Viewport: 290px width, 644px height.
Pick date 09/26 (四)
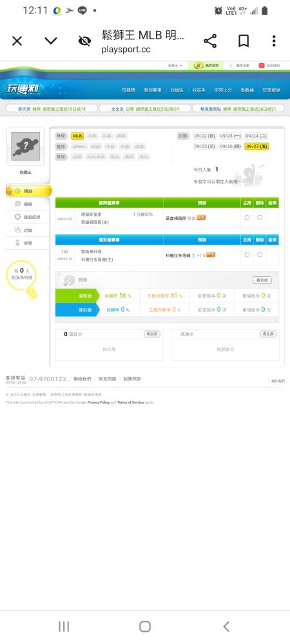pyautogui.click(x=230, y=146)
